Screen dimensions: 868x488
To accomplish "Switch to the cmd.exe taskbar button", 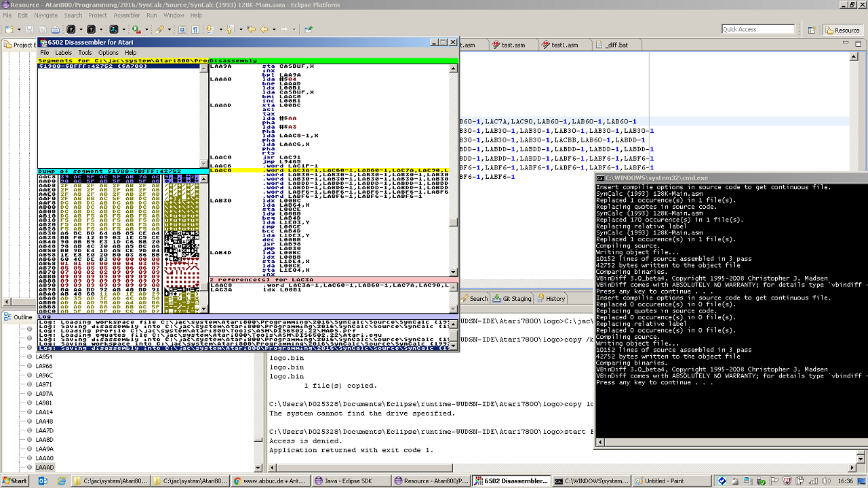I will pos(592,481).
